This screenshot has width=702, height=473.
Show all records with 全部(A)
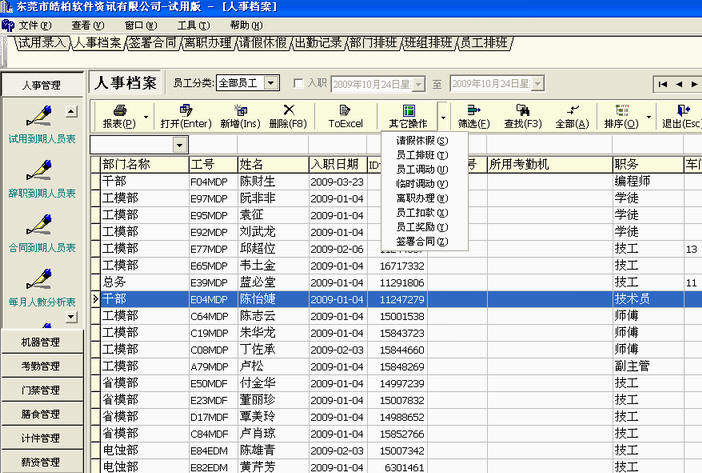tap(572, 116)
